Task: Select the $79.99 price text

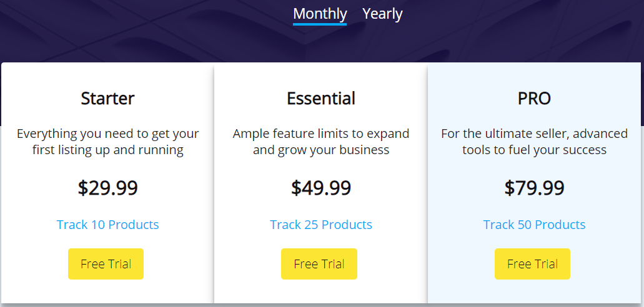Action: pos(535,188)
